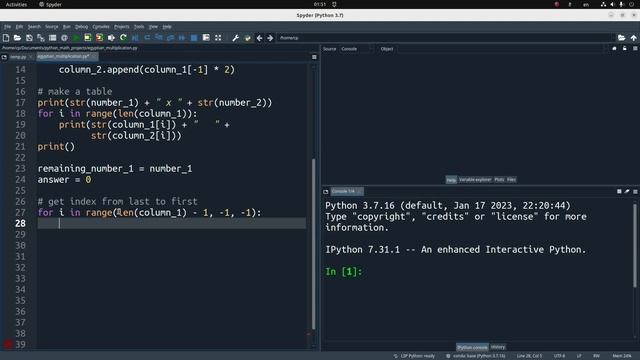Open the Edit menu

click(x=19, y=27)
